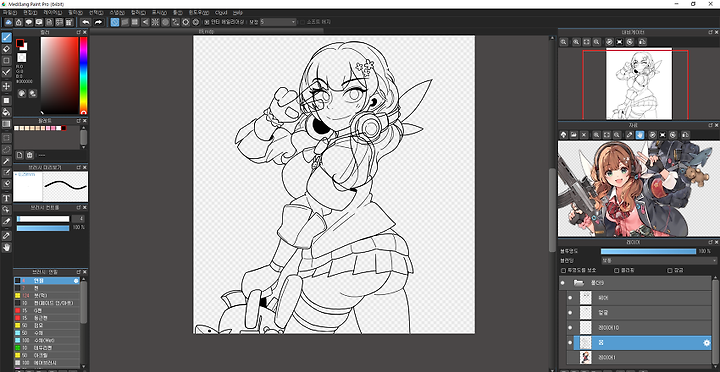
Task: Toggle the Lock checkbox in layer panel
Action: (x=670, y=271)
